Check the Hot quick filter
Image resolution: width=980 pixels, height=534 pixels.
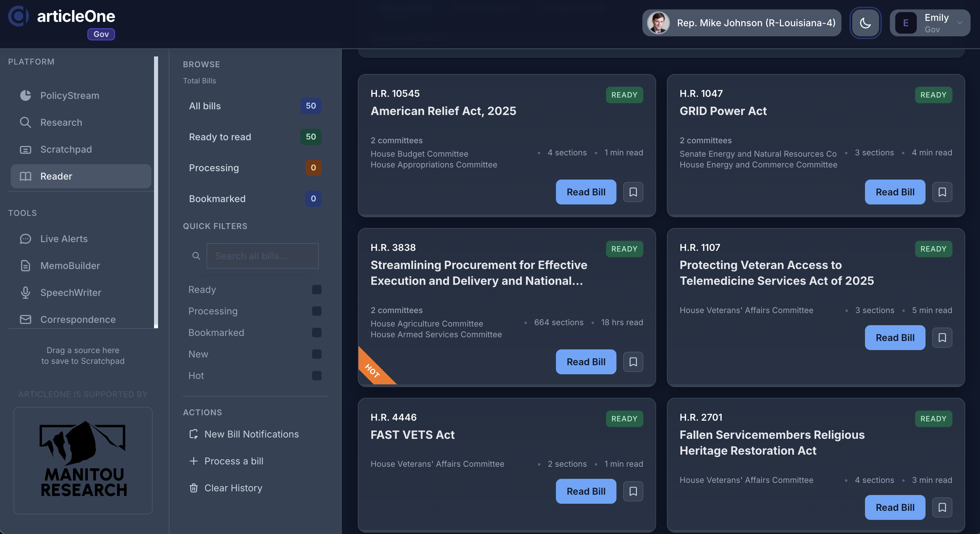pos(316,375)
